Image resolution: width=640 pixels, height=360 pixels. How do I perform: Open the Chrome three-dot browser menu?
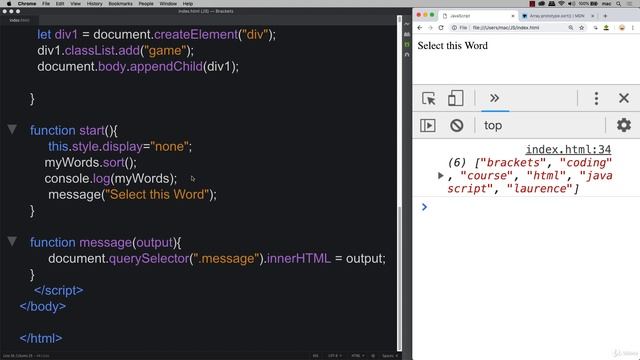pyautogui.click(x=633, y=28)
